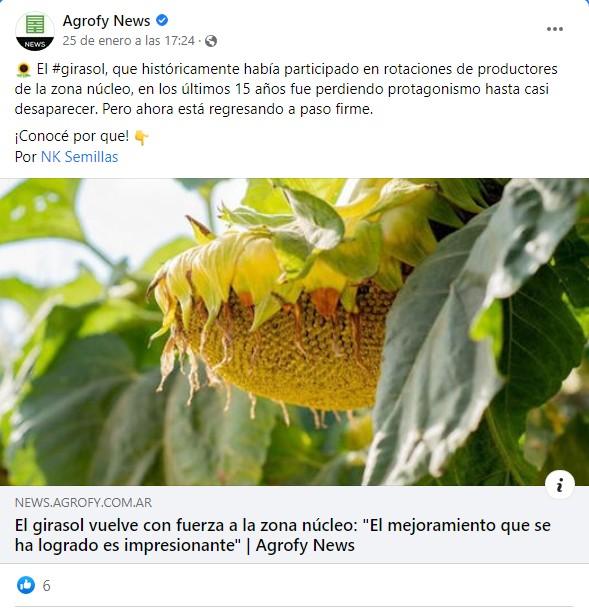Click the pointing-down hand emoji
The width and height of the screenshot is (589, 611).
click(141, 137)
